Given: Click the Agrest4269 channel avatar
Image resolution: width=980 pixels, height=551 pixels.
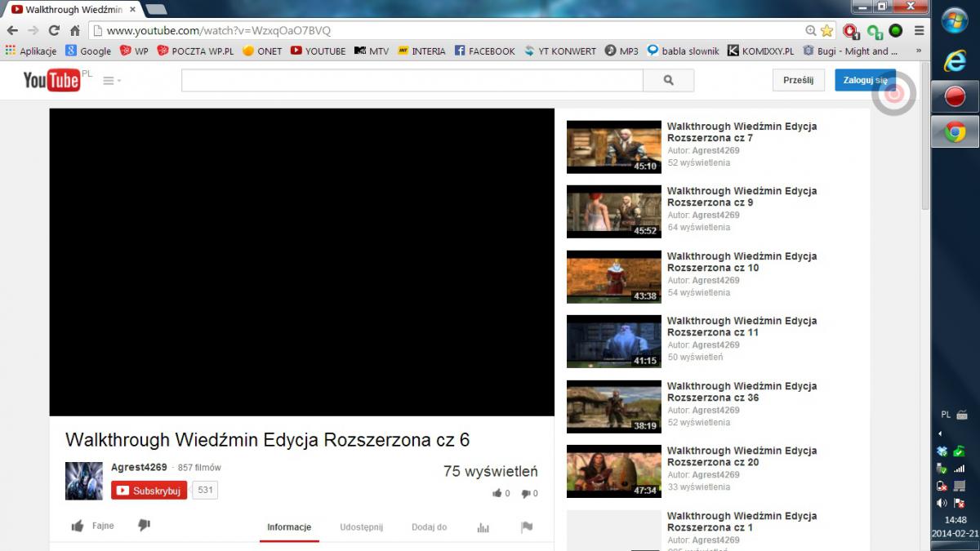Looking at the screenshot, I should [84, 481].
